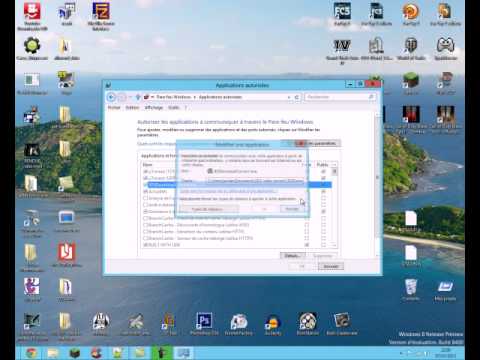Click main window right-side scrollbar
This screenshot has height=360, width=480.
[378, 185]
